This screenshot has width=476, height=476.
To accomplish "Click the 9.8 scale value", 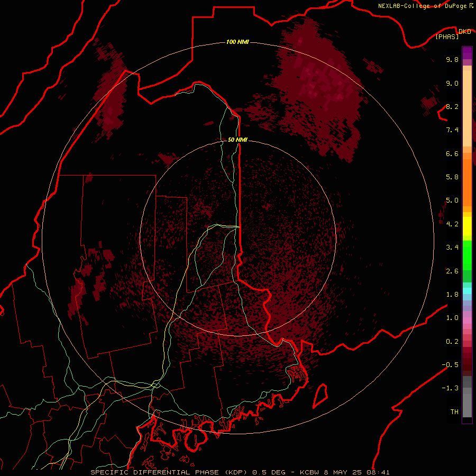I will 452,59.
